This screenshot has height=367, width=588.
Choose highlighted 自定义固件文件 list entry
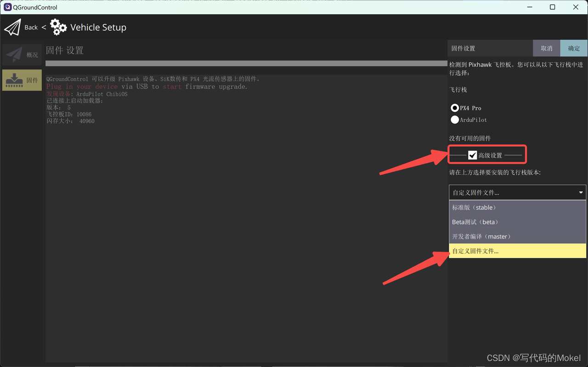517,251
